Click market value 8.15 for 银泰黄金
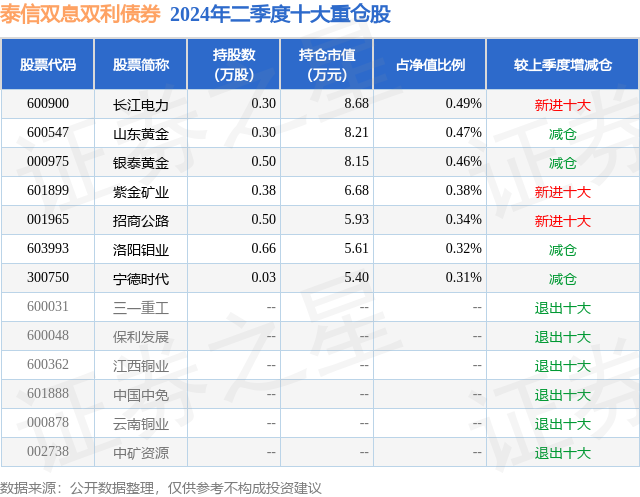The width and height of the screenshot is (640, 497). (356, 162)
